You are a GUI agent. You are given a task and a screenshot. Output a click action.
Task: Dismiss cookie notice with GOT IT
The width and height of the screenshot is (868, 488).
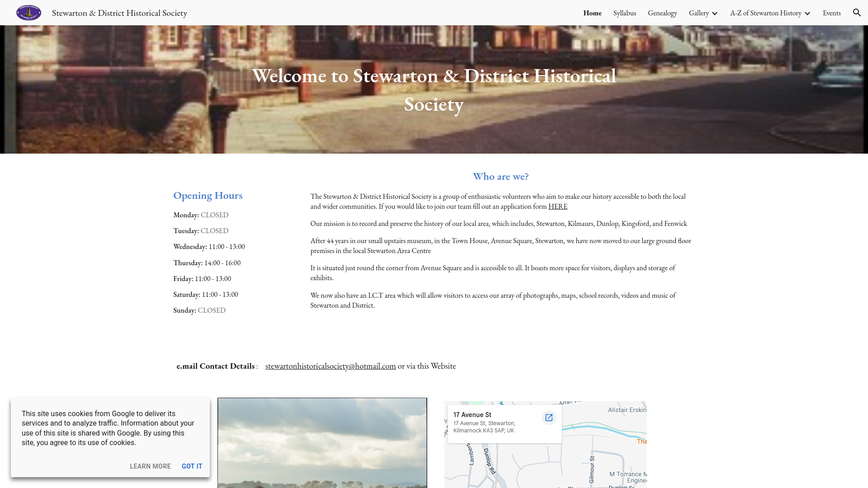(192, 466)
